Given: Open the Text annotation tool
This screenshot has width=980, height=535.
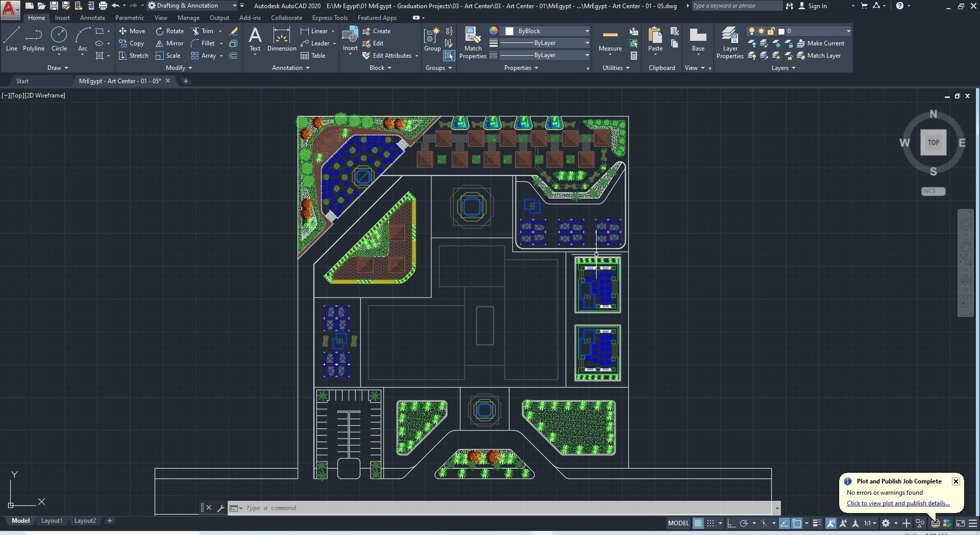Looking at the screenshot, I should pos(255,40).
